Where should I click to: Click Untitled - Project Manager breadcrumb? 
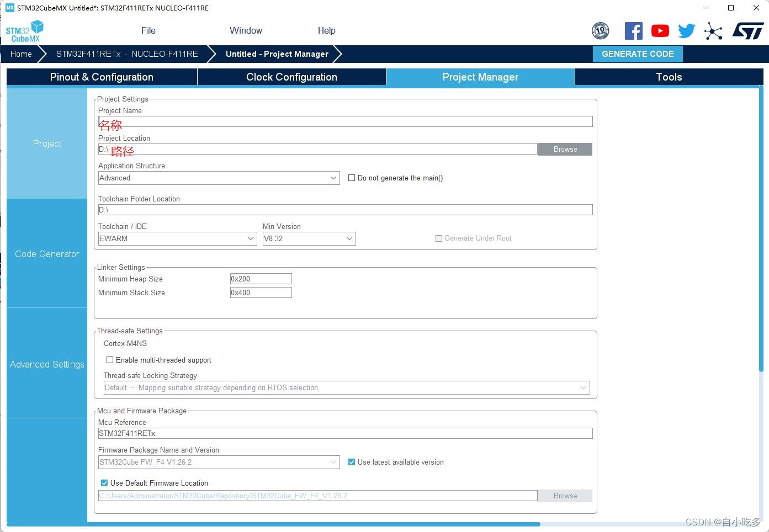click(277, 54)
